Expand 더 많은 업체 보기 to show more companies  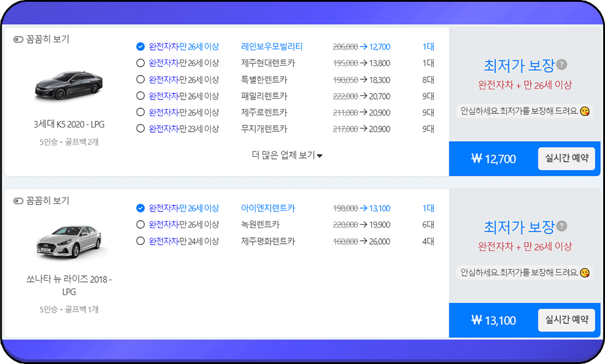[x=287, y=153]
